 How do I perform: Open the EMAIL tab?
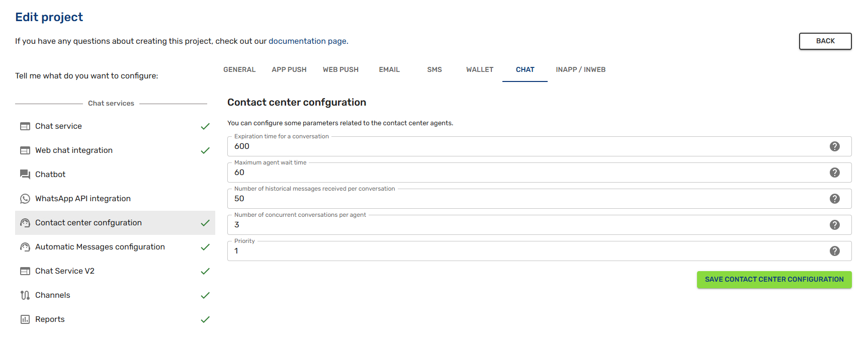(x=389, y=70)
